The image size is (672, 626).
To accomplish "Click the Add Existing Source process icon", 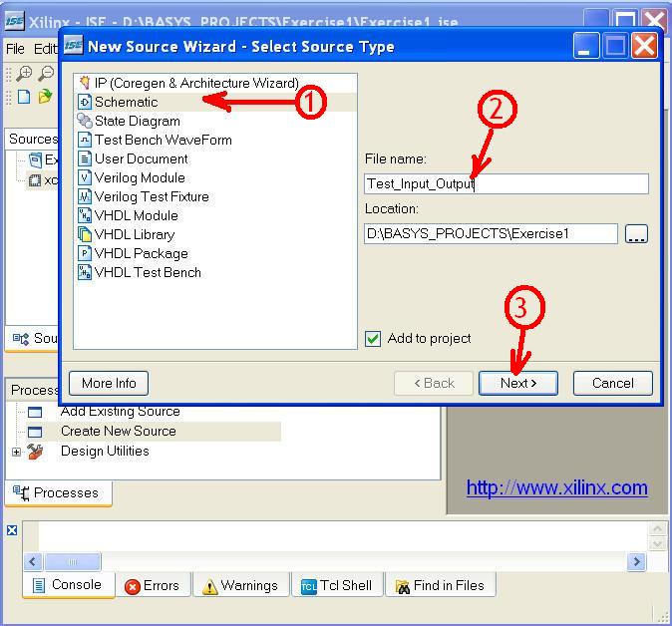I will tap(35, 413).
